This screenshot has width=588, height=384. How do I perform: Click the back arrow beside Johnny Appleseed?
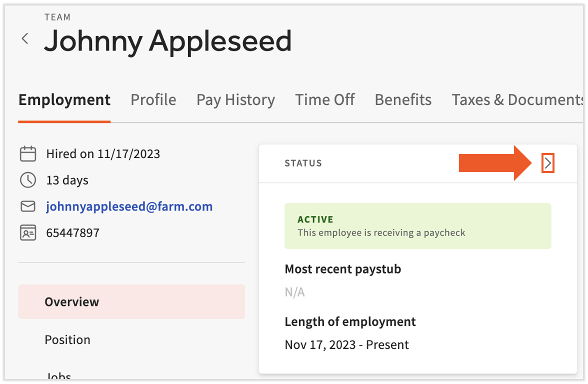tap(25, 39)
